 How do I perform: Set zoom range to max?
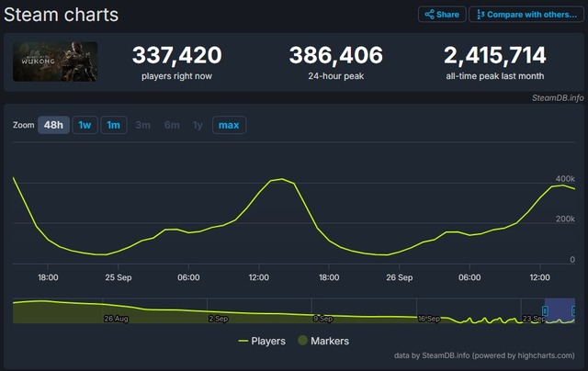tap(229, 125)
